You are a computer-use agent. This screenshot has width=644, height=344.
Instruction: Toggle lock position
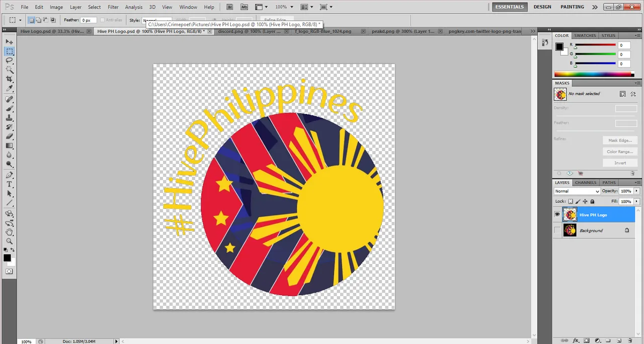point(585,201)
